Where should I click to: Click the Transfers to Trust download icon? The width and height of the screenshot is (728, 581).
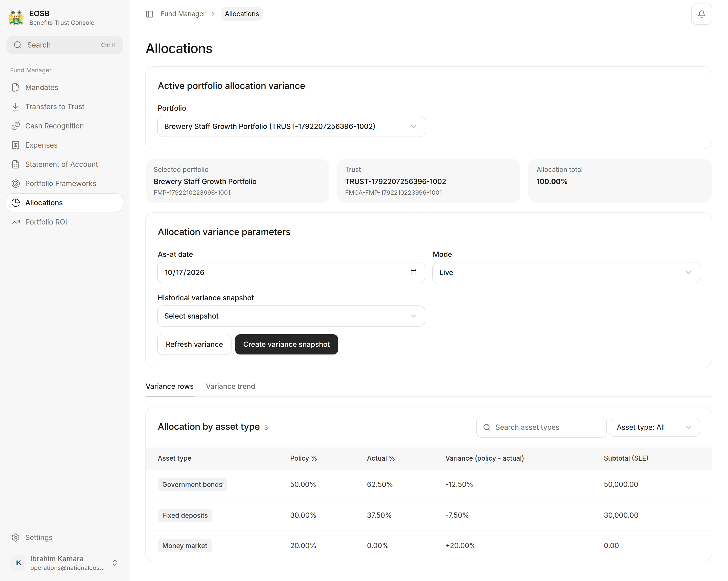point(15,107)
